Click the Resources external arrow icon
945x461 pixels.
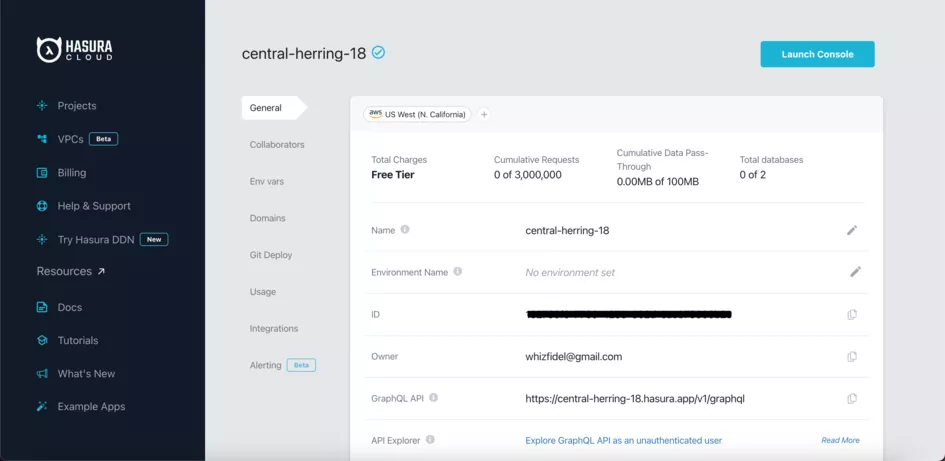click(101, 271)
